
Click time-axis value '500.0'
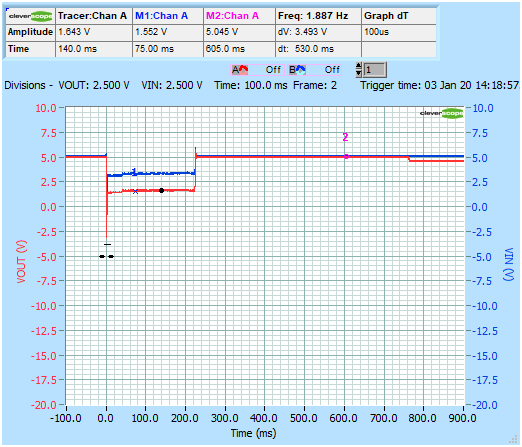pos(304,418)
